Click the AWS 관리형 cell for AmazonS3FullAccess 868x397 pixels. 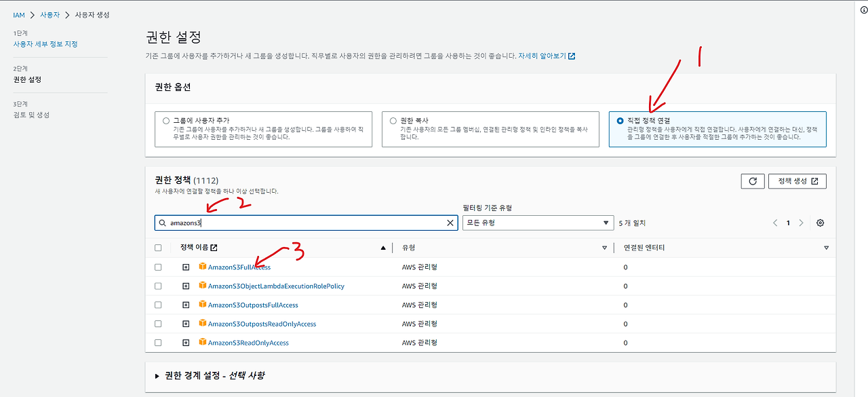coord(419,267)
